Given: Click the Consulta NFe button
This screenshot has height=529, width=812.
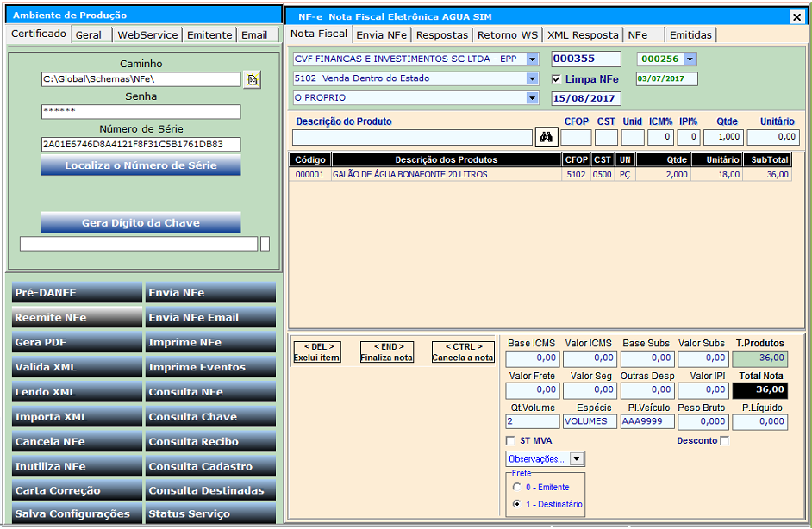Looking at the screenshot, I should pos(211,392).
